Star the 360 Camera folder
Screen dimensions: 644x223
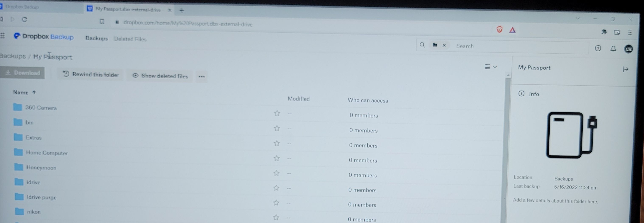[x=277, y=113]
